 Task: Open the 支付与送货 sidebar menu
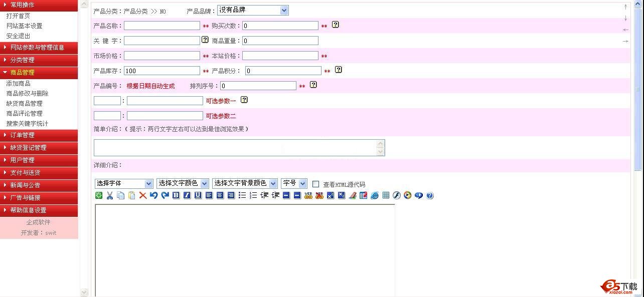point(39,173)
